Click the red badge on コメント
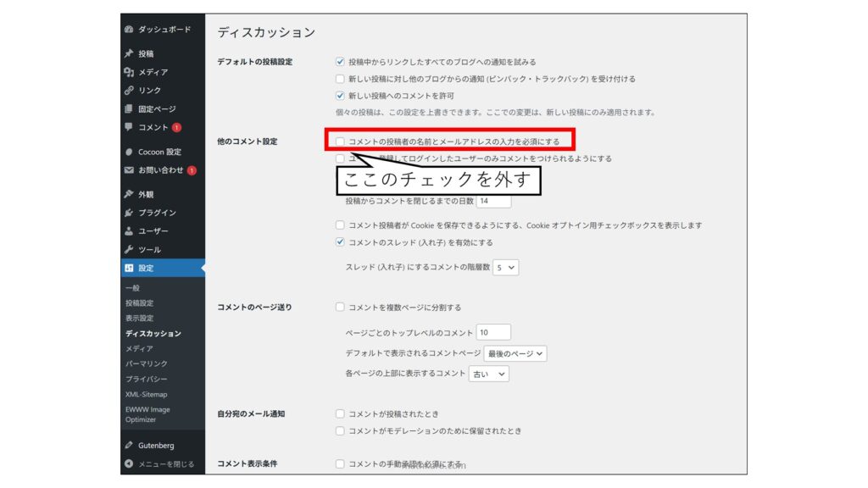The image size is (868, 488). click(176, 127)
